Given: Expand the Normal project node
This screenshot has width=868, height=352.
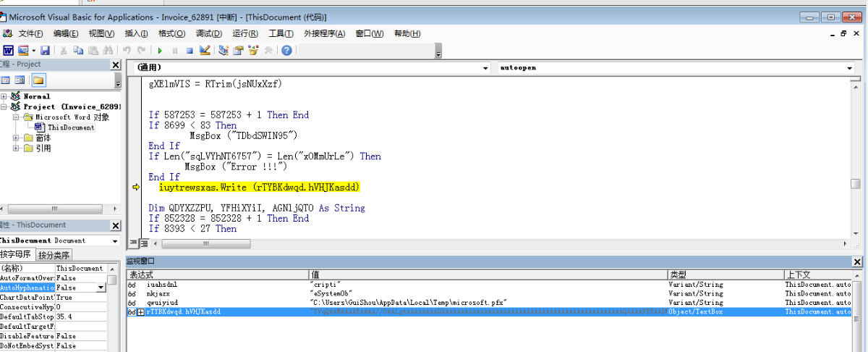Looking at the screenshot, I should click(x=4, y=96).
